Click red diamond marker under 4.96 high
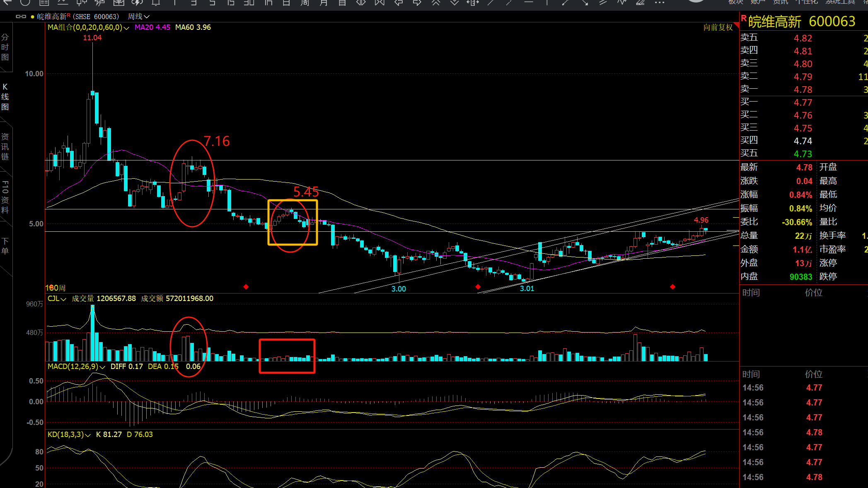 672,286
